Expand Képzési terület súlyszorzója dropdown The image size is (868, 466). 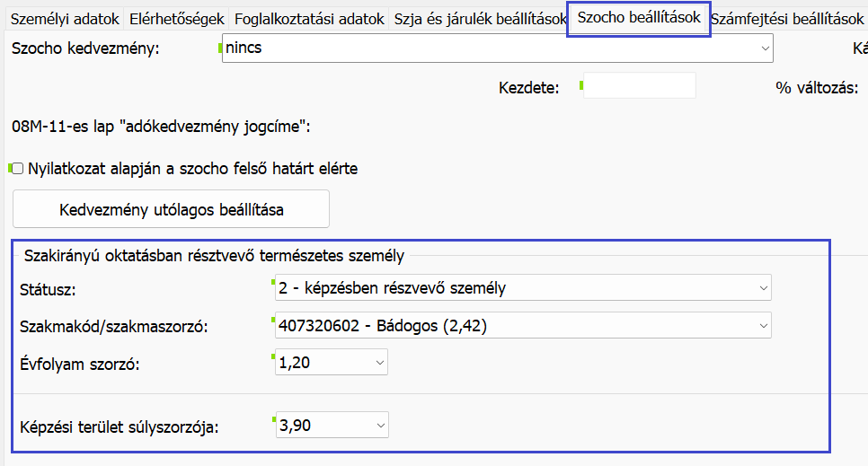click(x=331, y=426)
